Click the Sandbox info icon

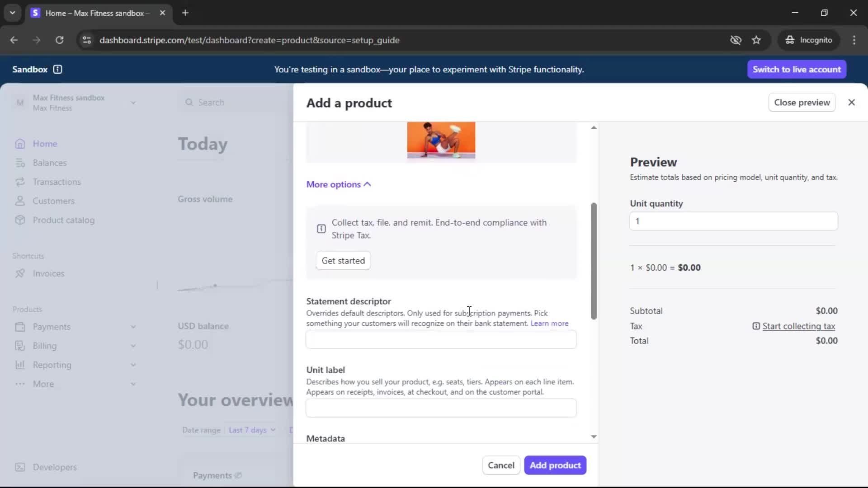pyautogui.click(x=57, y=69)
